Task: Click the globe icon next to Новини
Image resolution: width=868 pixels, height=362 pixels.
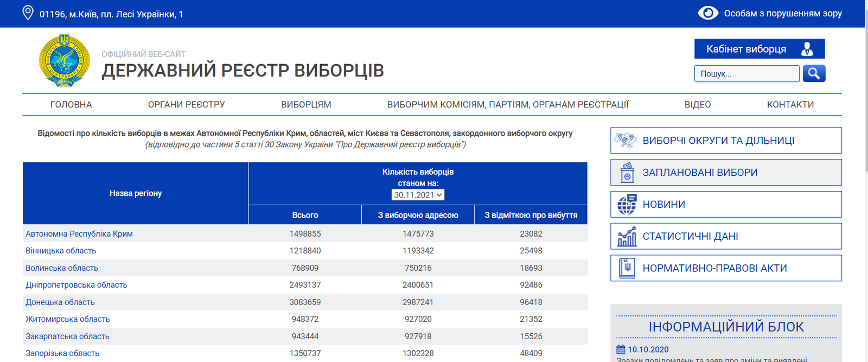Action: (x=627, y=205)
